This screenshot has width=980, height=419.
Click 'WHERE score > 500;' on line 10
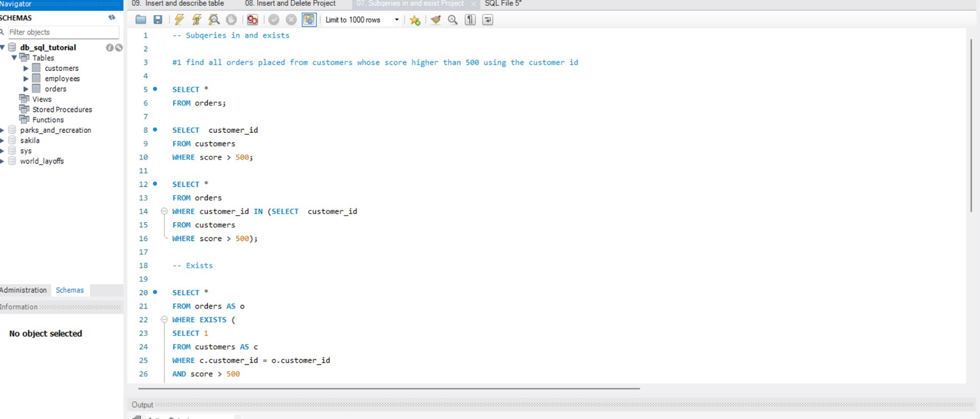pos(212,157)
